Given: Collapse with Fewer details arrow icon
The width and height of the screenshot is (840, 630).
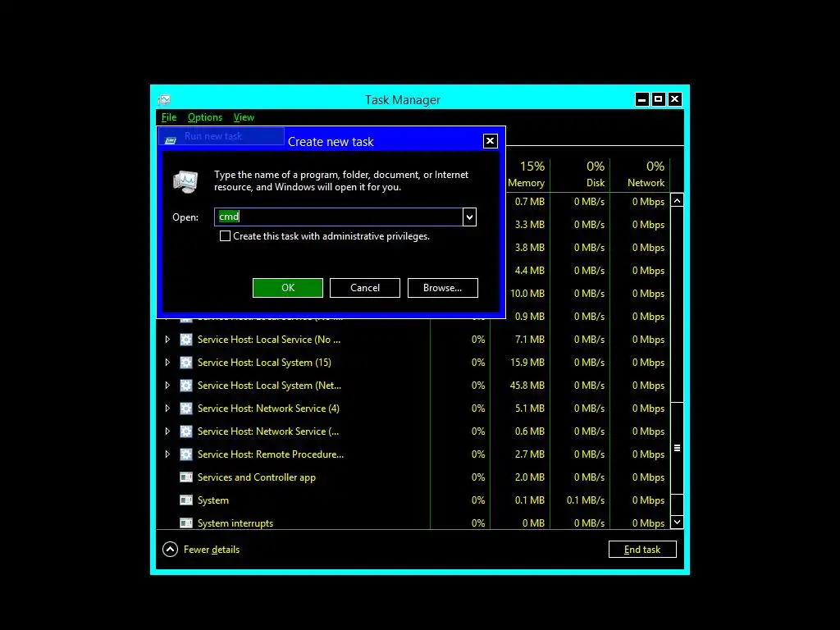Looking at the screenshot, I should (170, 550).
